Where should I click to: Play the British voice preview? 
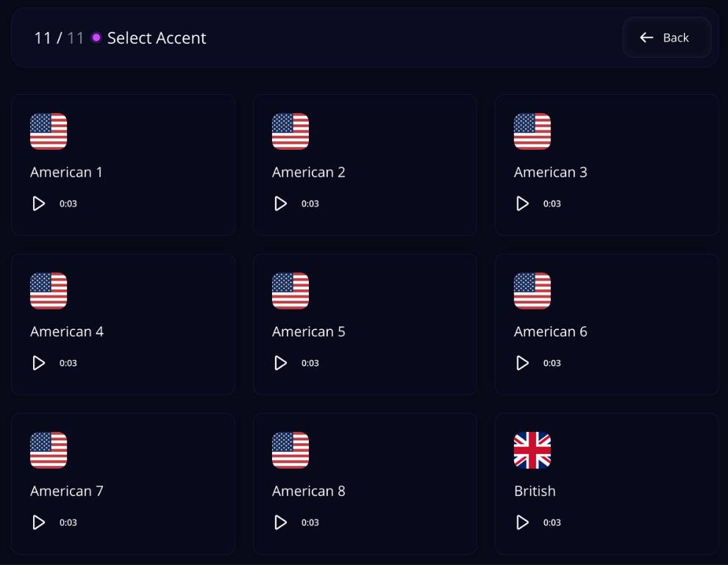coord(523,522)
